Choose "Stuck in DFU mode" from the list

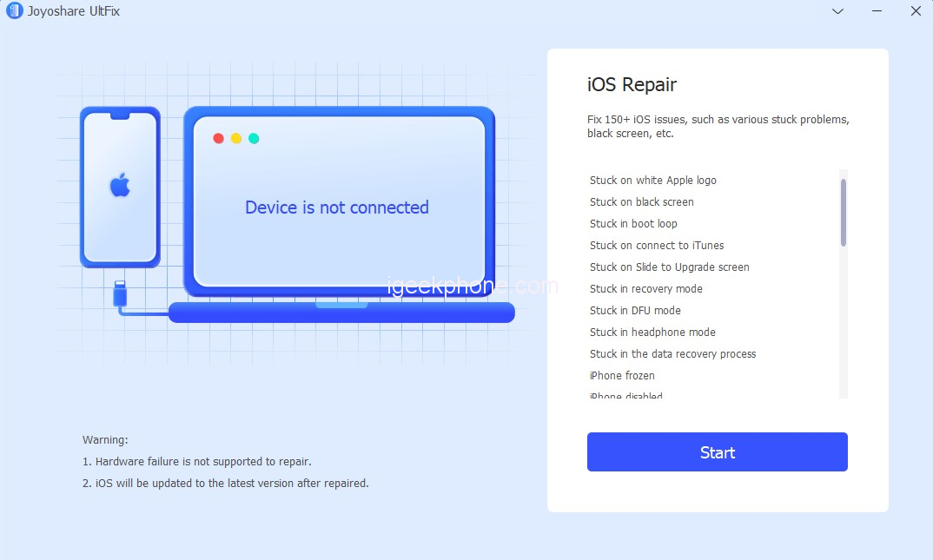tap(635, 311)
